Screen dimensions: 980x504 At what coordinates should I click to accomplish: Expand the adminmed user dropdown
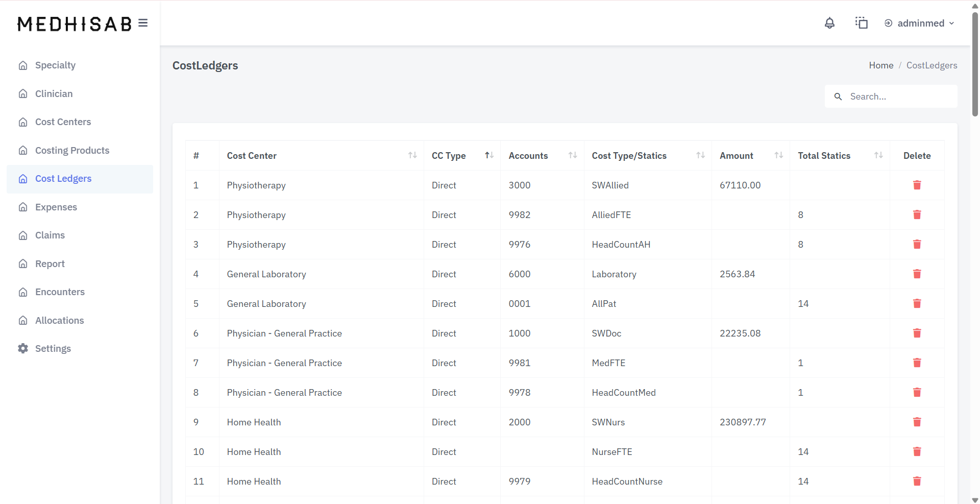[920, 23]
